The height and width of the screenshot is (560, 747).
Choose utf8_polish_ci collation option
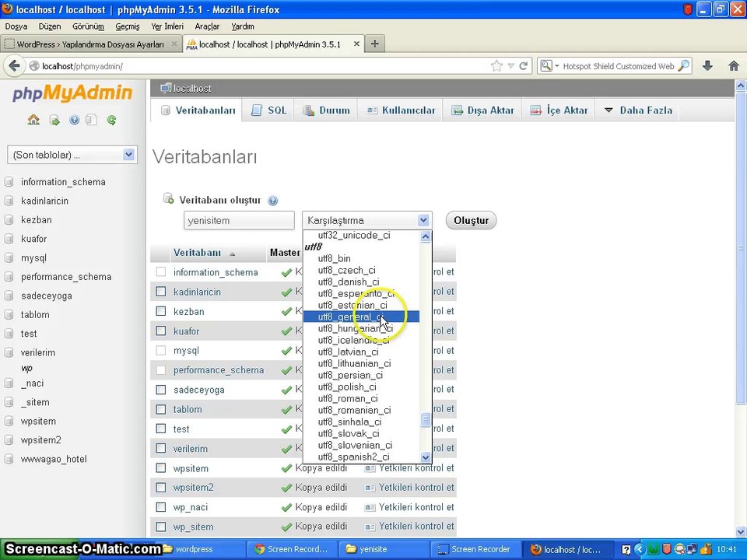tap(361, 387)
